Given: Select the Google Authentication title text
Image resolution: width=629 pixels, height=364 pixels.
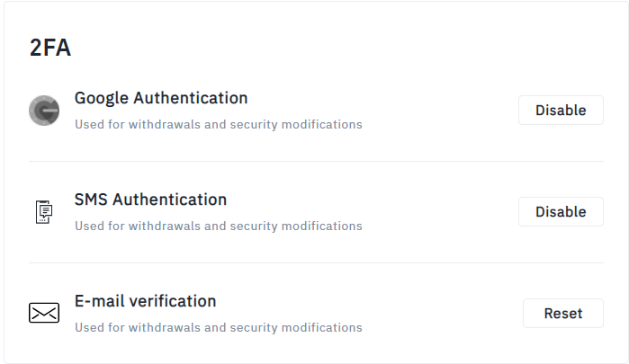Looking at the screenshot, I should 161,98.
